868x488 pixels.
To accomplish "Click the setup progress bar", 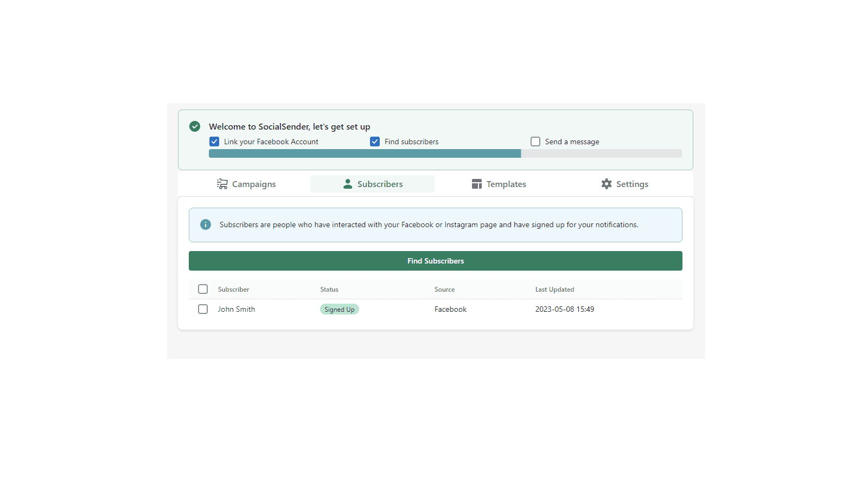I will (x=445, y=153).
